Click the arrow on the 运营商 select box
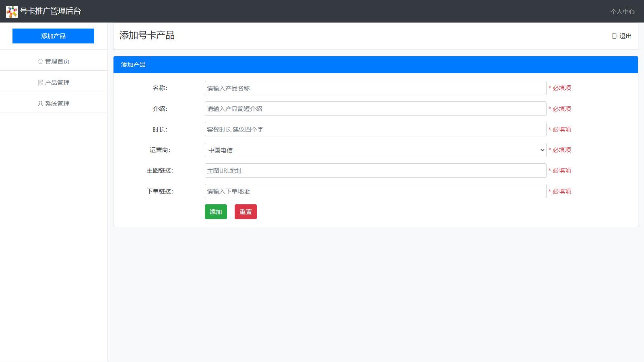Screen dimensions: 644x362 pyautogui.click(x=542, y=150)
